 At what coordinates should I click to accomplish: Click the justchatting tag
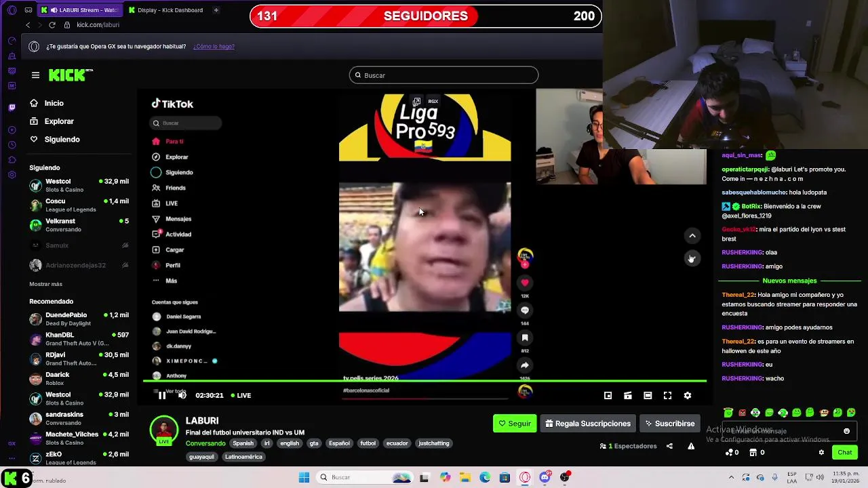click(x=434, y=443)
